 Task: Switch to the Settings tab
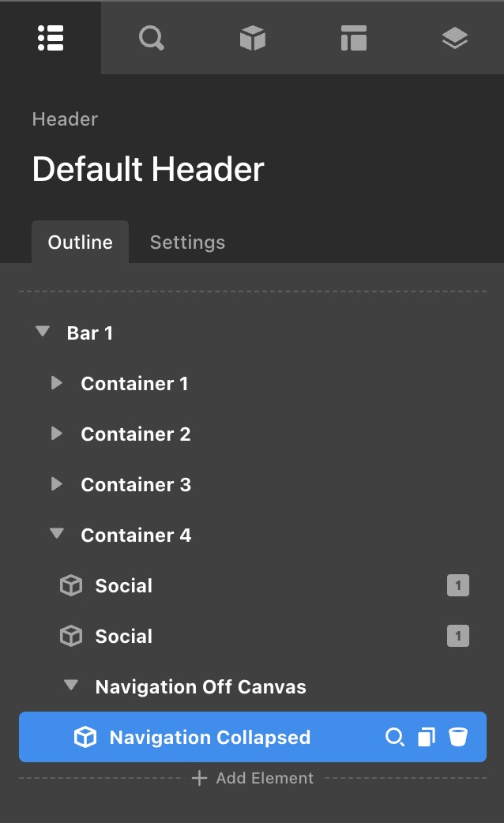[x=187, y=242]
